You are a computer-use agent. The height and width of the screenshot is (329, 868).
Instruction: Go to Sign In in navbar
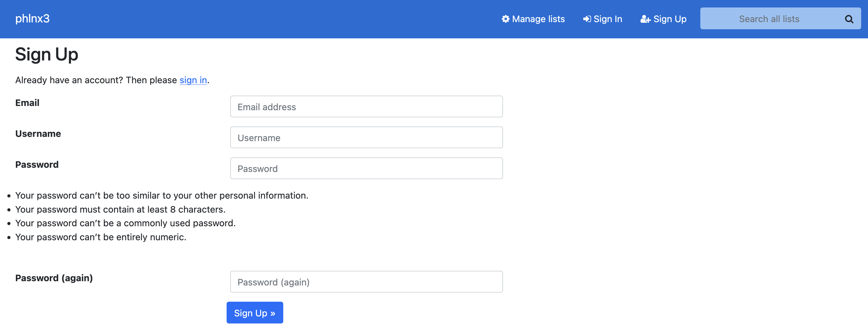pos(602,19)
